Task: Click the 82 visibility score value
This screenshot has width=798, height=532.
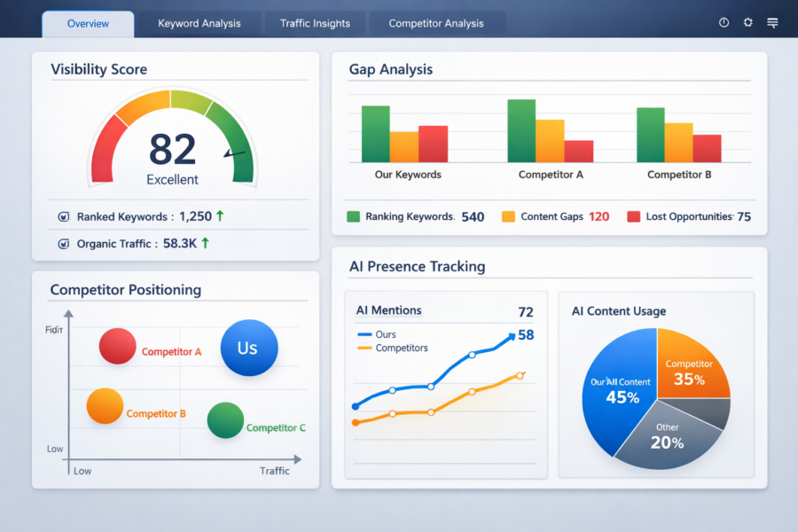Action: [x=173, y=149]
